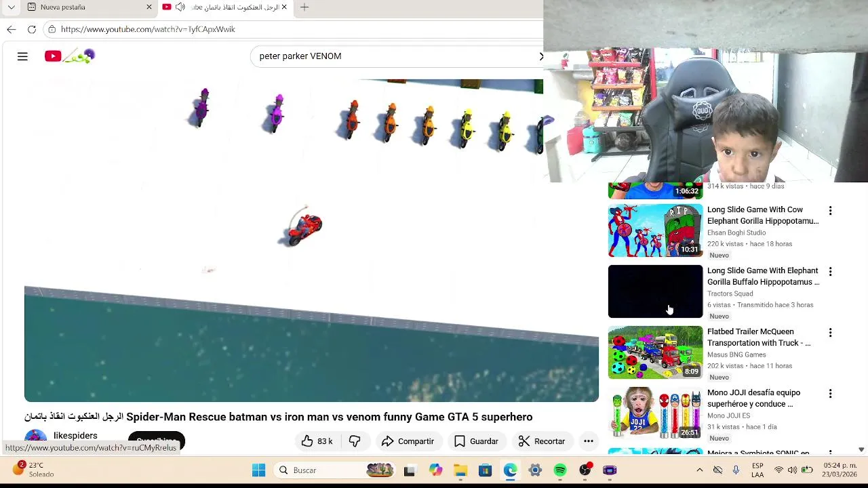Open the likespiders channel page

coord(75,436)
